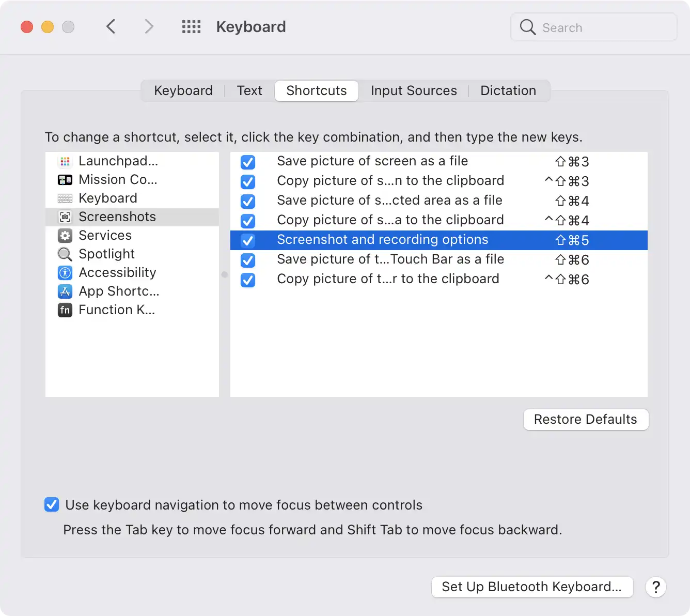Open the Dictation tab
Viewport: 690px width, 616px height.
(x=508, y=91)
